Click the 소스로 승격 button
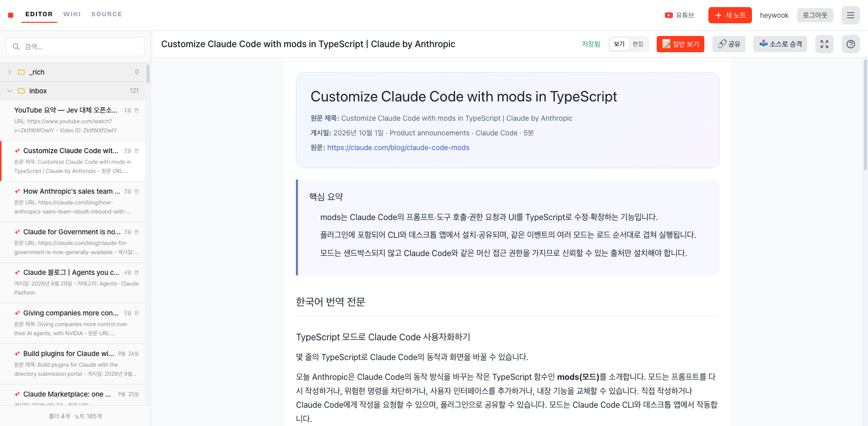 [x=780, y=44]
